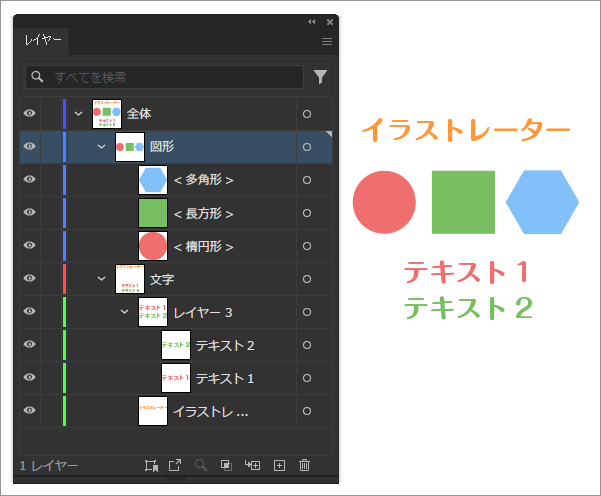Collapse the レイヤー 3 sublayer

point(124,312)
